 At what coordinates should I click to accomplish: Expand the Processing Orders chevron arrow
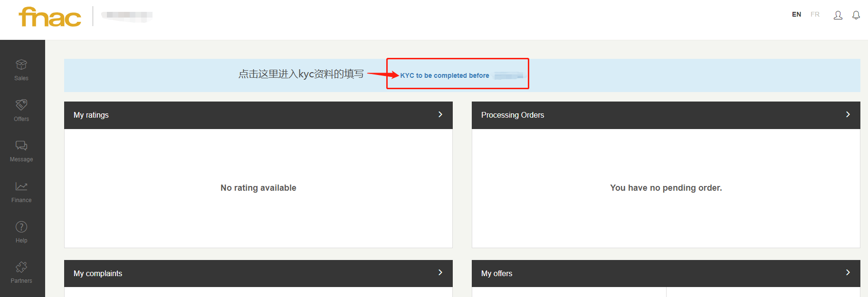point(848,114)
